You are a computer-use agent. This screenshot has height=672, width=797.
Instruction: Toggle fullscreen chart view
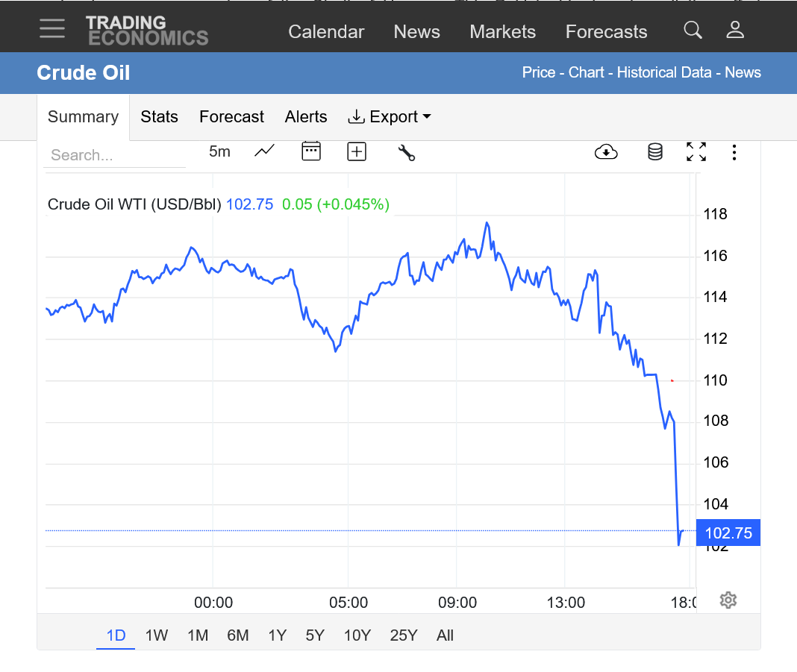696,152
